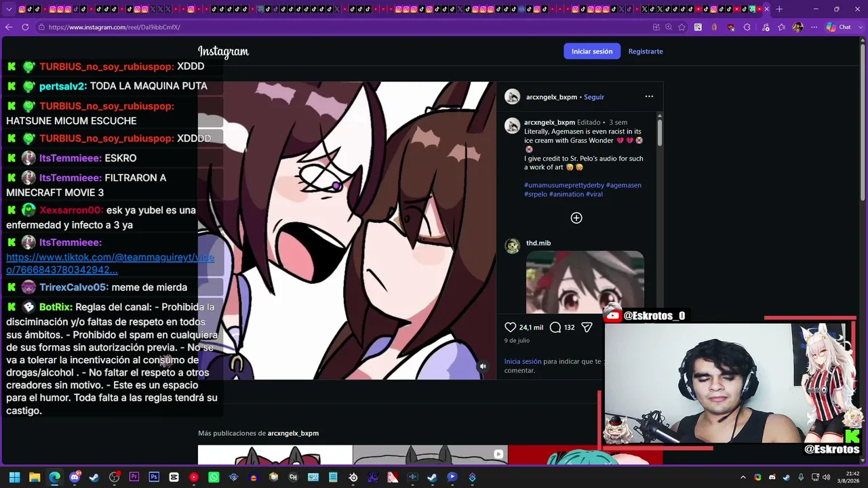Open the first reel thumbnail under Más publicaciones
The height and width of the screenshot is (488, 868).
275,455
